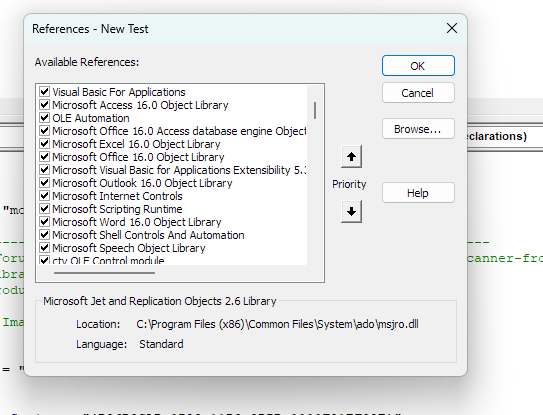This screenshot has height=415, width=543.
Task: Move reference up with Priority up arrow
Action: click(x=351, y=157)
